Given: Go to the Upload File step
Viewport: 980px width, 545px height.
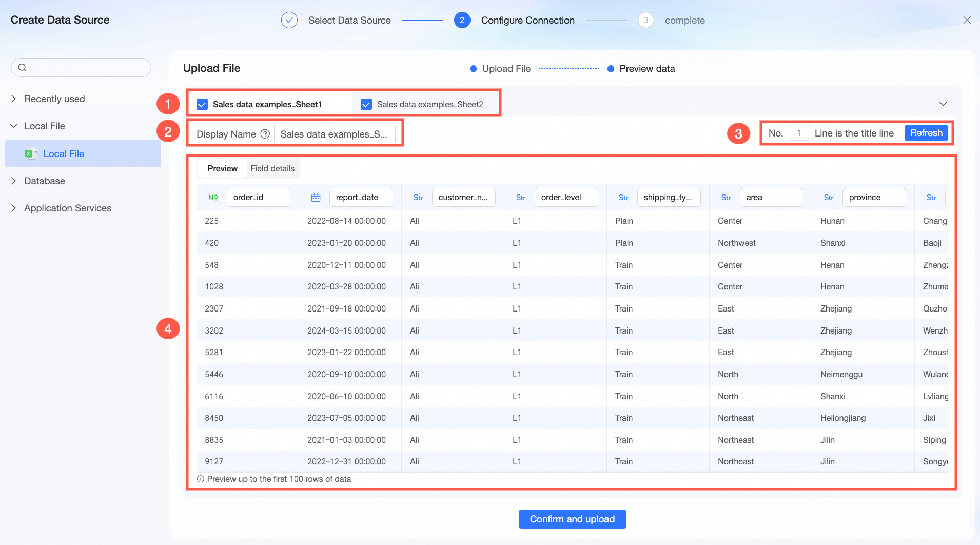Looking at the screenshot, I should (500, 69).
